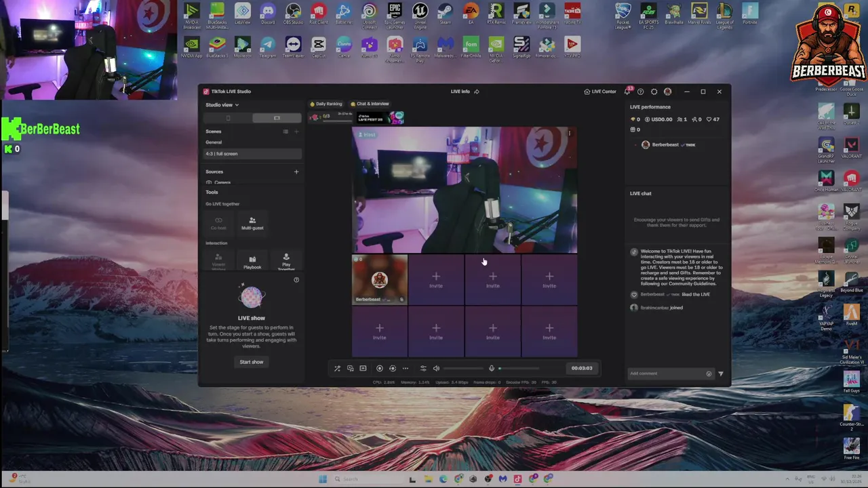868x488 pixels.
Task: Open LIVE info
Action: point(460,91)
